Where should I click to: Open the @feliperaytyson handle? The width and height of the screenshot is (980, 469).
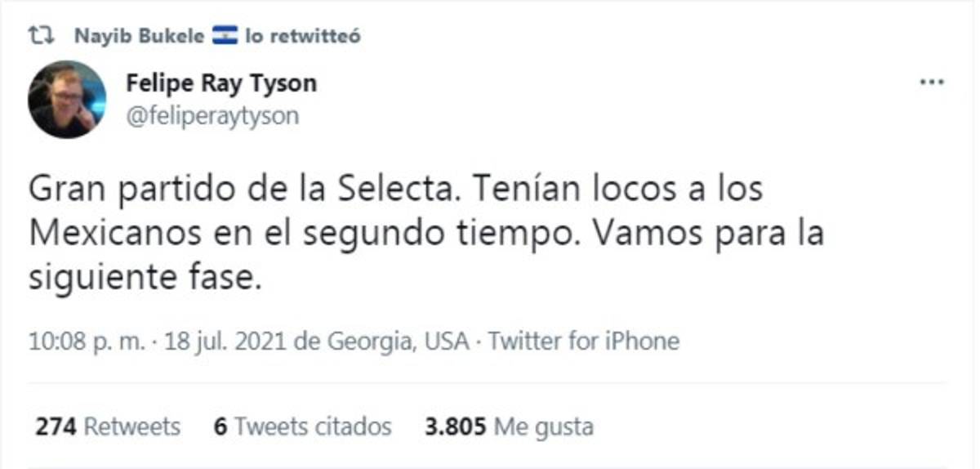coord(212,116)
